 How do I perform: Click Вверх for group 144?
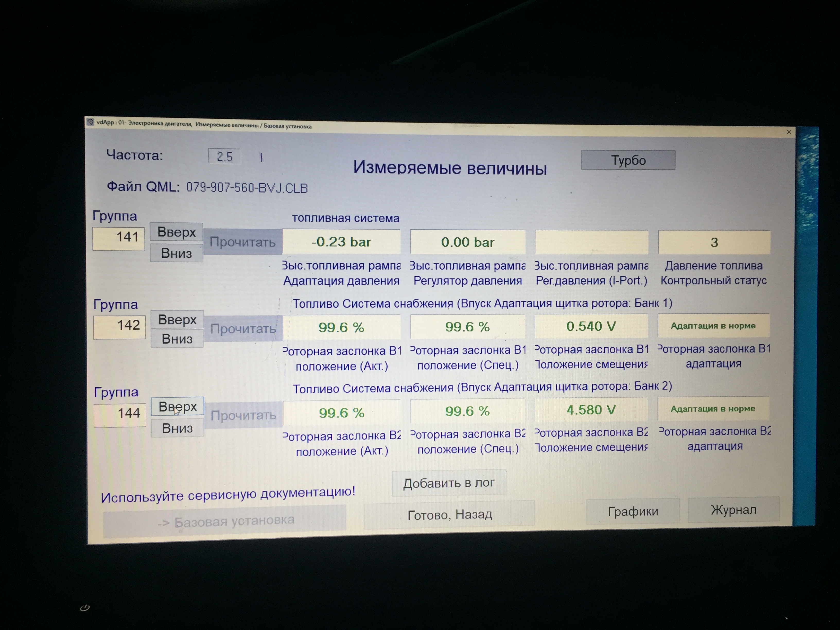pyautogui.click(x=177, y=406)
